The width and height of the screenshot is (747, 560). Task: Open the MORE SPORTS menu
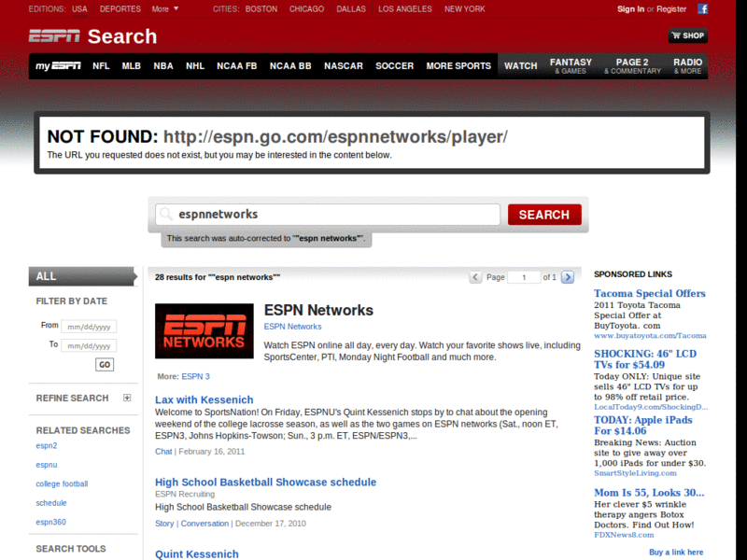458,66
